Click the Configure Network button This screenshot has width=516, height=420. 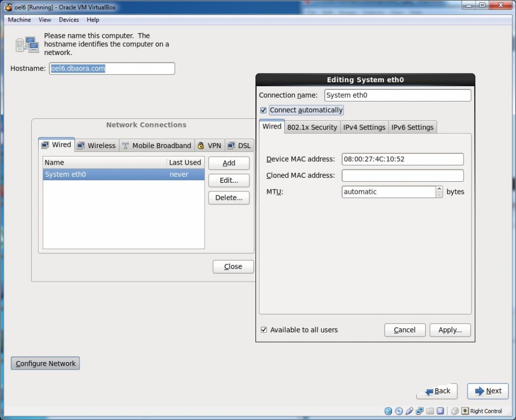point(45,364)
